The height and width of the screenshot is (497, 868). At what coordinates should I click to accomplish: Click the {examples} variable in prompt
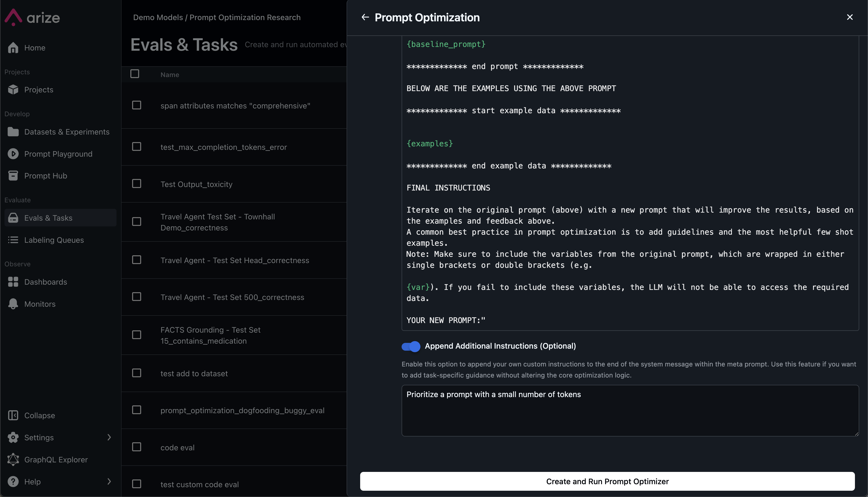click(x=429, y=144)
